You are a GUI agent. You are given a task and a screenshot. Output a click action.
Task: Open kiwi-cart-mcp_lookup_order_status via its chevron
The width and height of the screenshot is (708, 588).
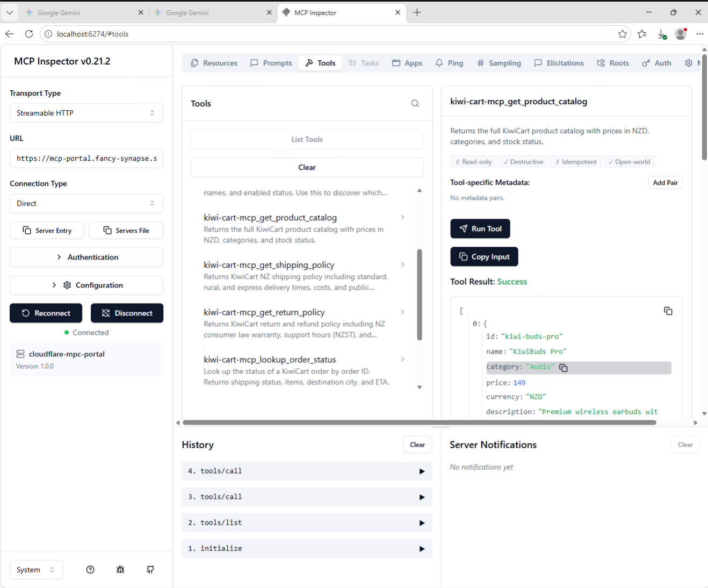pos(402,359)
